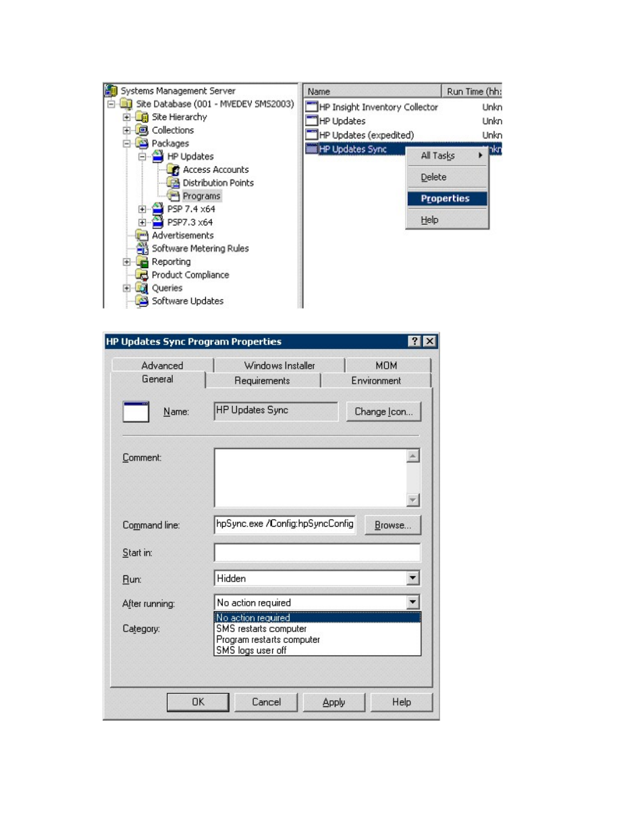This screenshot has width=644, height=834.
Task: Expand the PSP 7.4 x64 node
Action: click(x=142, y=209)
